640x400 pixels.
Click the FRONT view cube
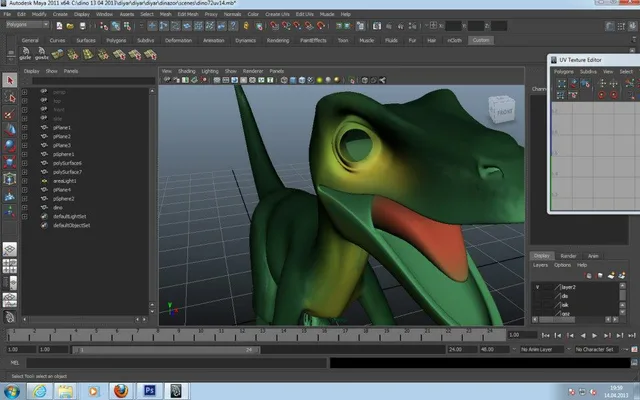point(502,110)
